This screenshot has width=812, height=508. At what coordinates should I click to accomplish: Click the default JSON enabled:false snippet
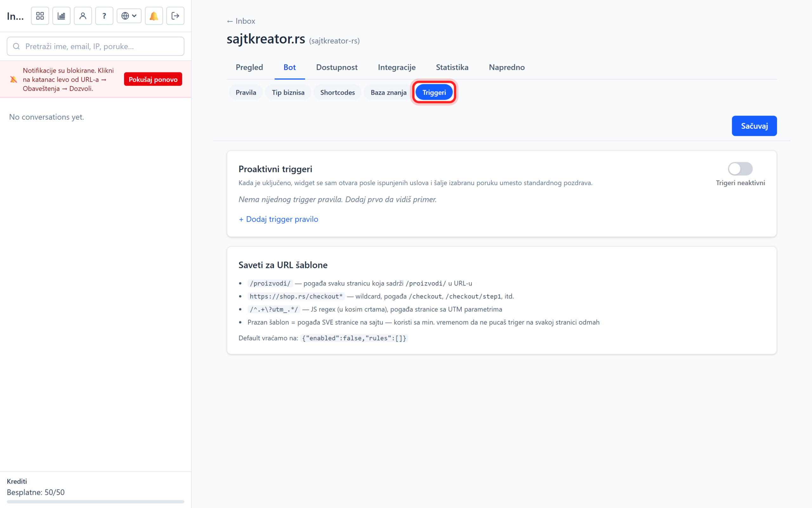[354, 338]
